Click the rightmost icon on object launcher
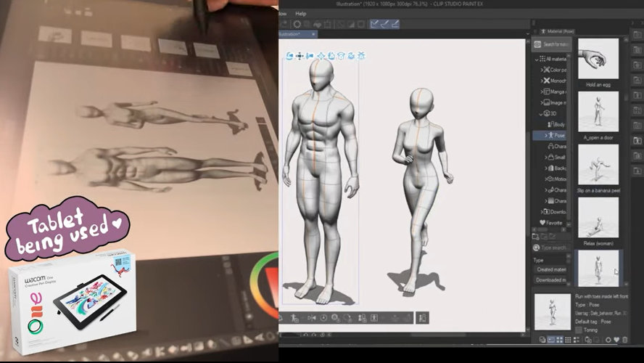 423,318
